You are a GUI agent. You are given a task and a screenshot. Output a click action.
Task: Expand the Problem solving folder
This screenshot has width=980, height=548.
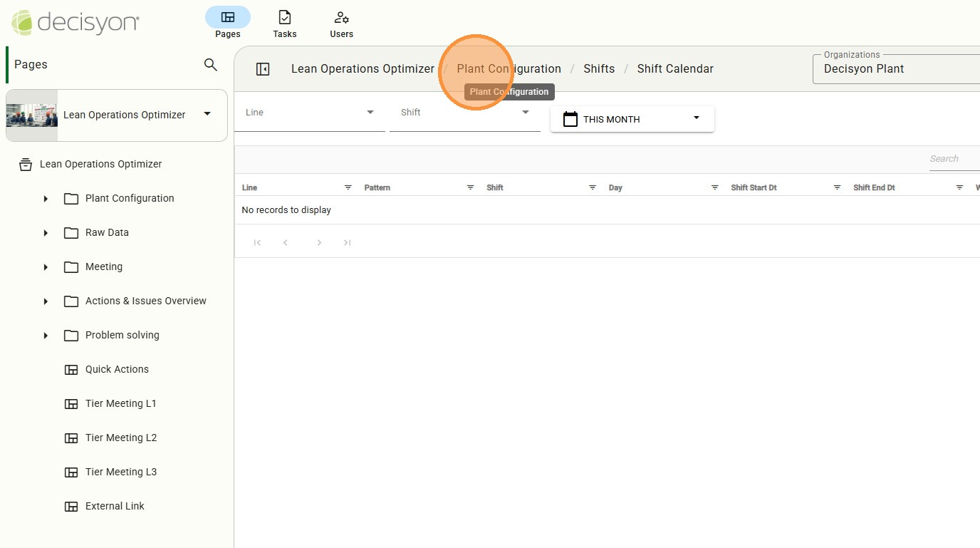coord(46,336)
